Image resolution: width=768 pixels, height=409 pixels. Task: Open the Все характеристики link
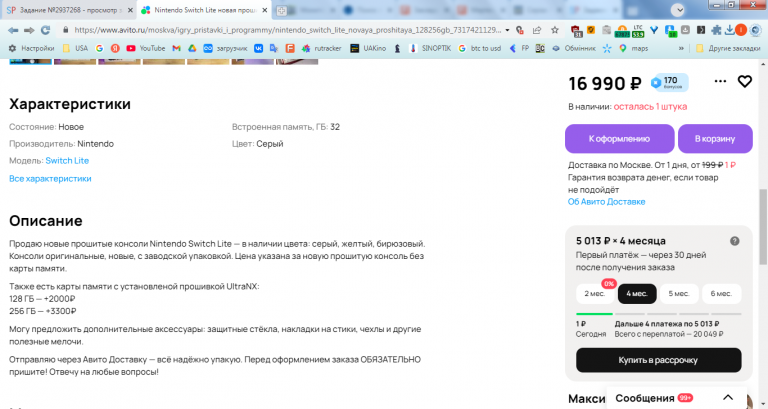click(x=50, y=179)
